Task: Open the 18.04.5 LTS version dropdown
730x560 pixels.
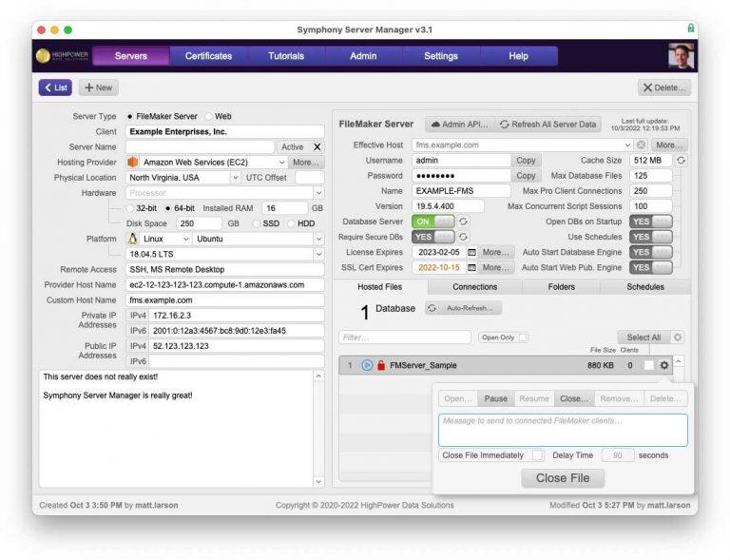Action: click(319, 254)
